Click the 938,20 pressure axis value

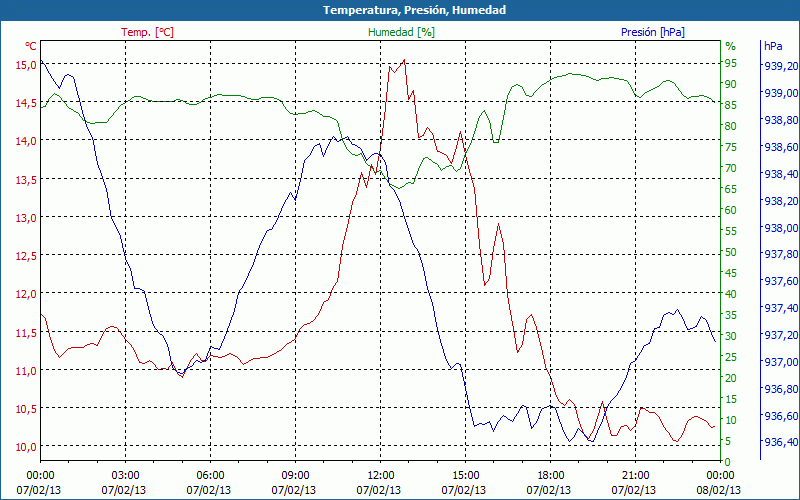pos(781,201)
